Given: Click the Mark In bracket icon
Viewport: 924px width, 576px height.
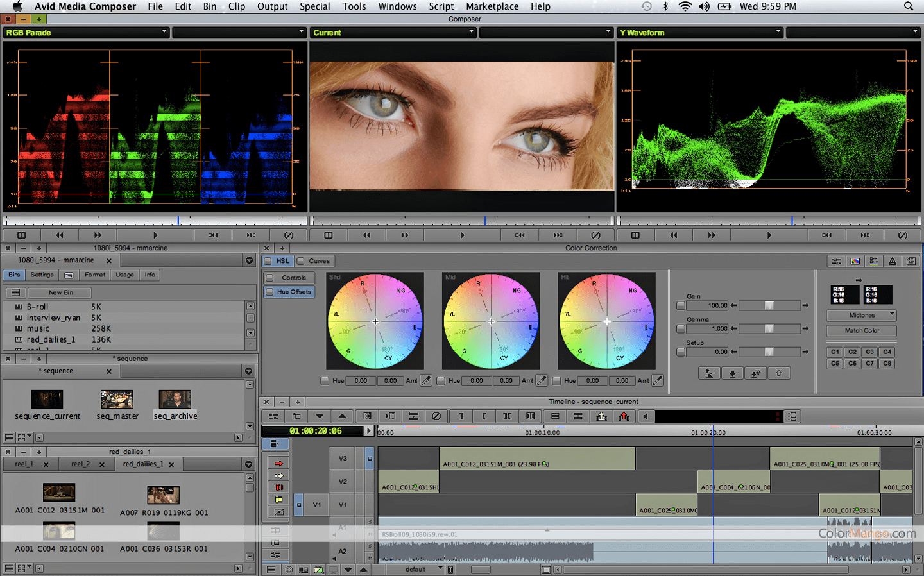Looking at the screenshot, I should (x=461, y=416).
